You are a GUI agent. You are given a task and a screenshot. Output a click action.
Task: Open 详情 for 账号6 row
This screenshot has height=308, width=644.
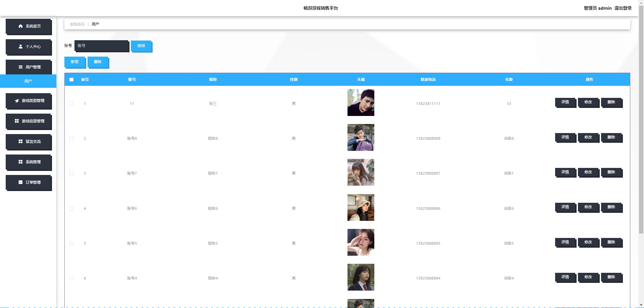click(566, 207)
